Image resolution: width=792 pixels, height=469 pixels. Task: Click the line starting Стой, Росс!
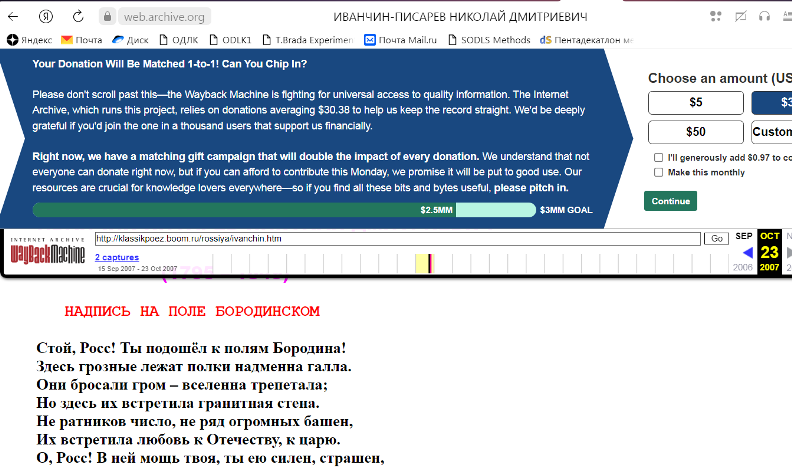[191, 348]
